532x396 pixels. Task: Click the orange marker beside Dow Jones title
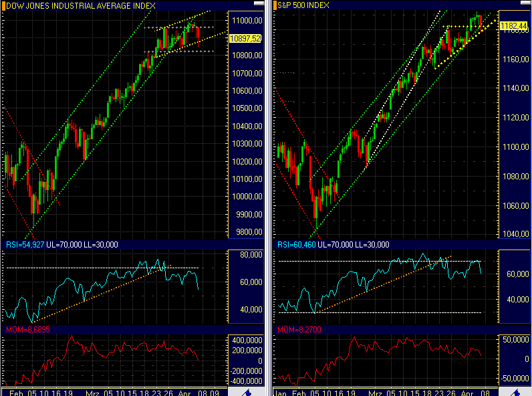(x=3, y=6)
